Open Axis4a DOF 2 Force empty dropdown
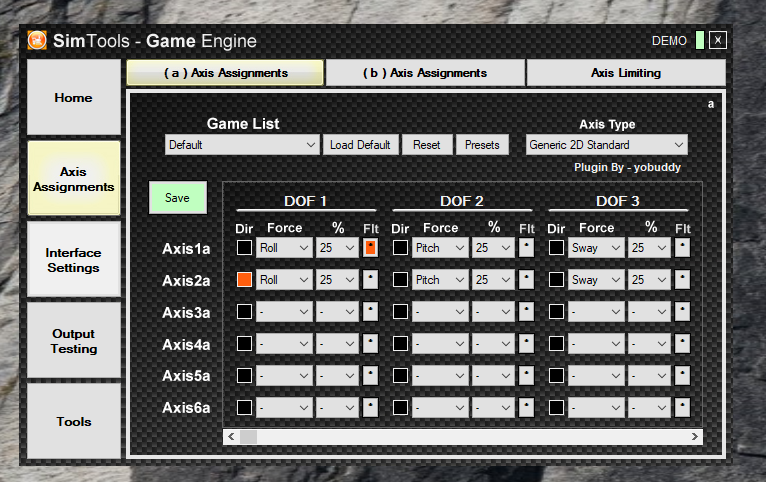This screenshot has height=482, width=766. point(440,344)
